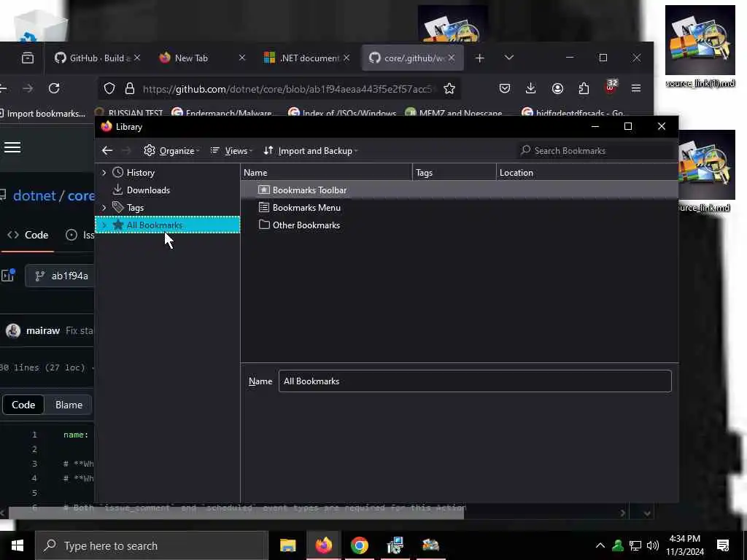Open the list all tabs dropdown
The width and height of the screenshot is (747, 560).
tap(508, 58)
